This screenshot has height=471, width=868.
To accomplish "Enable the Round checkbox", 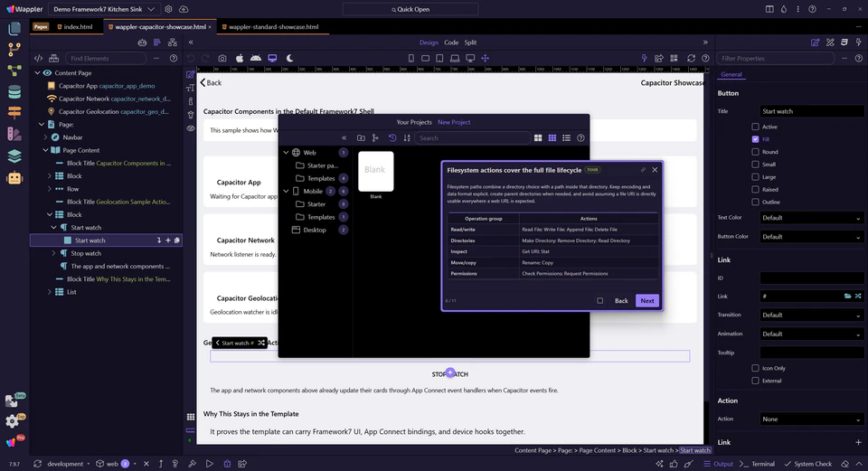I will tap(755, 152).
